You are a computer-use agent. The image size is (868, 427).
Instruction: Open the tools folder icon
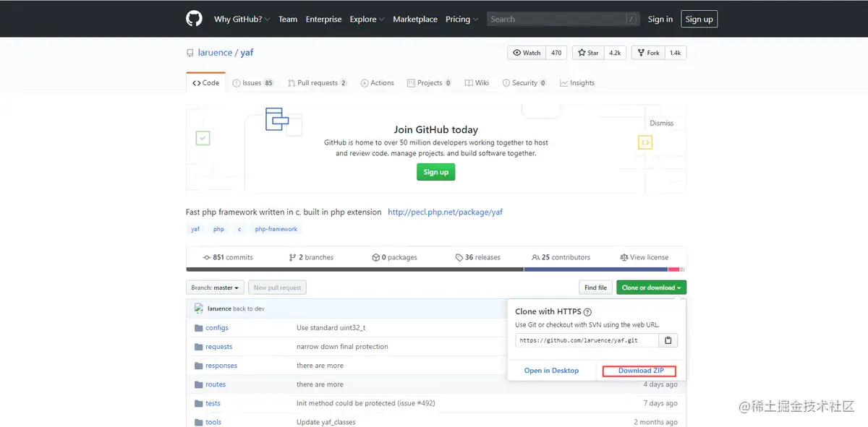[199, 422]
